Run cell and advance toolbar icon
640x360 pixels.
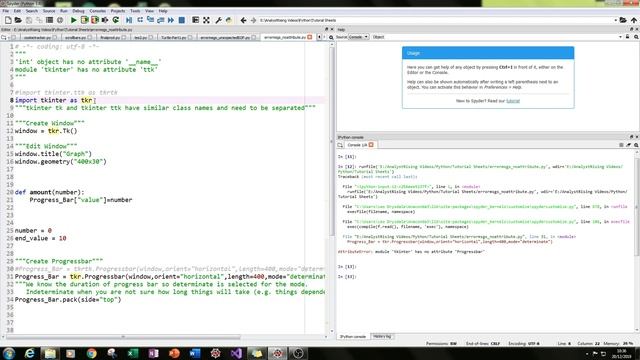coord(95,20)
